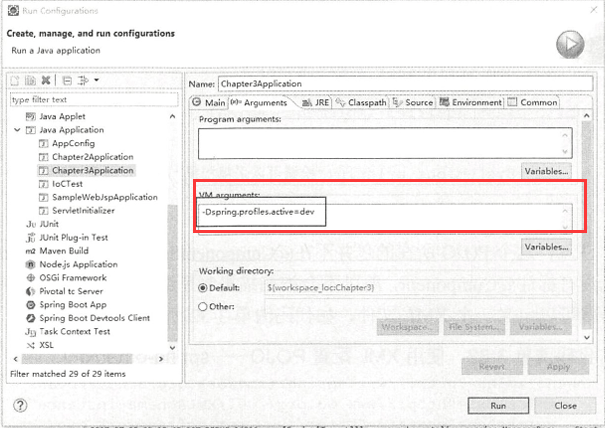The image size is (605, 428).
Task: Click the new launch configuration icon
Action: tap(16, 80)
